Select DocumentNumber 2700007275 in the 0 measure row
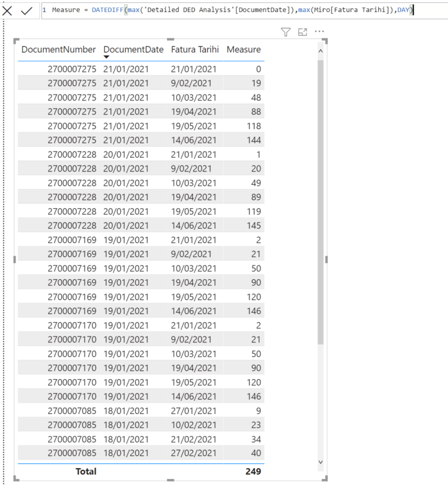The image size is (448, 485). coord(72,69)
